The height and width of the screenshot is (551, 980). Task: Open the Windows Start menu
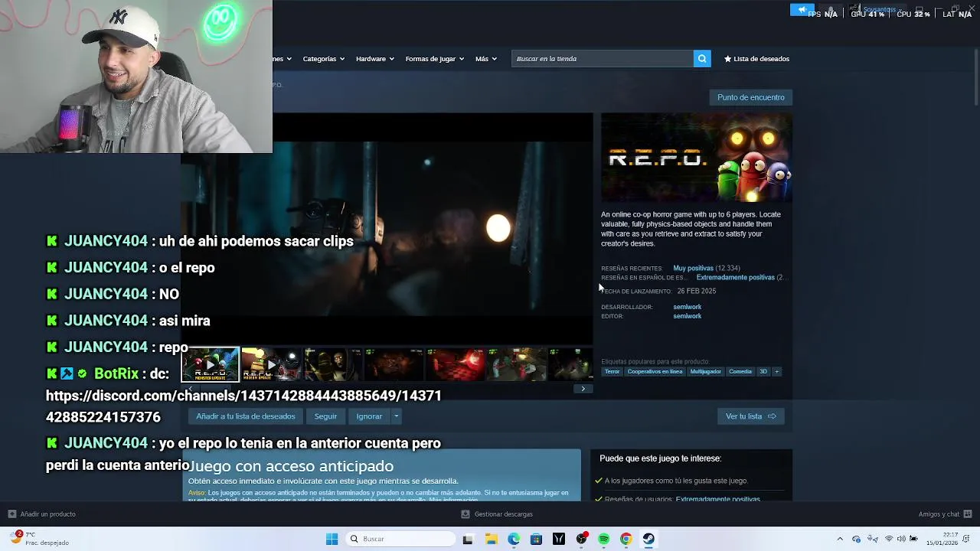click(x=332, y=540)
